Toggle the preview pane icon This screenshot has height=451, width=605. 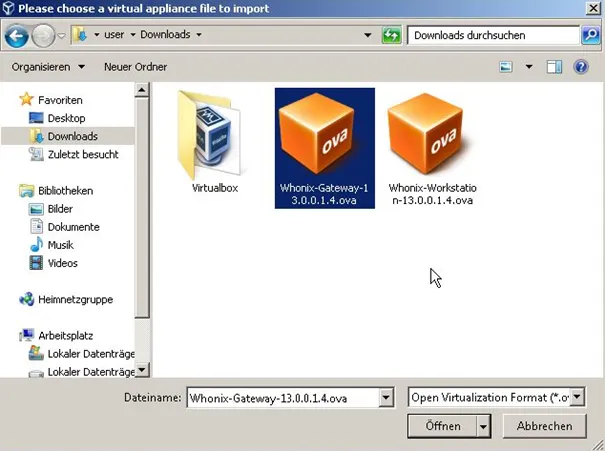[x=554, y=67]
